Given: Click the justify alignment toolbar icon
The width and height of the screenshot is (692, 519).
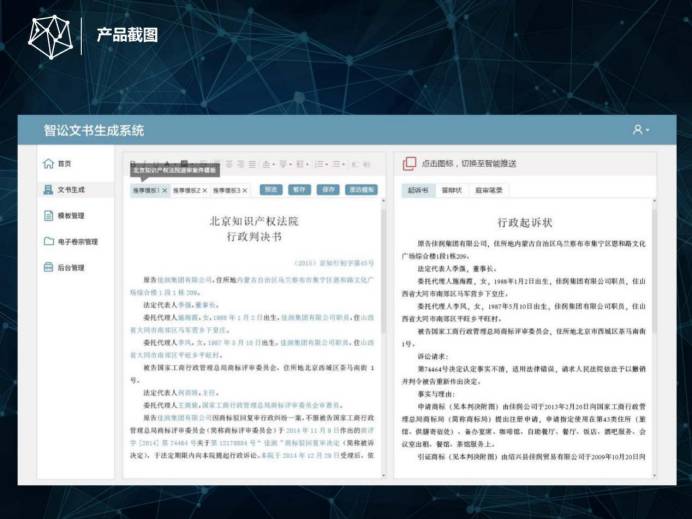Looking at the screenshot, I should point(252,164).
